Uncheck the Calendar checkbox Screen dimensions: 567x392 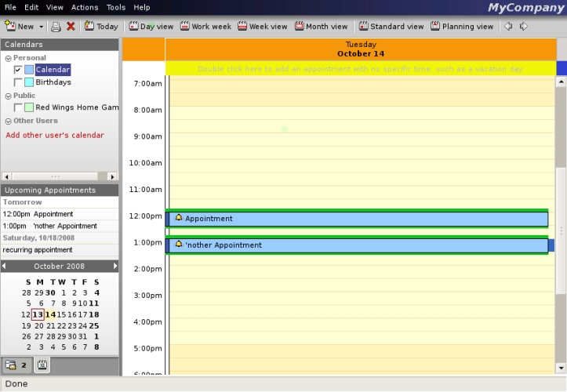[x=18, y=70]
